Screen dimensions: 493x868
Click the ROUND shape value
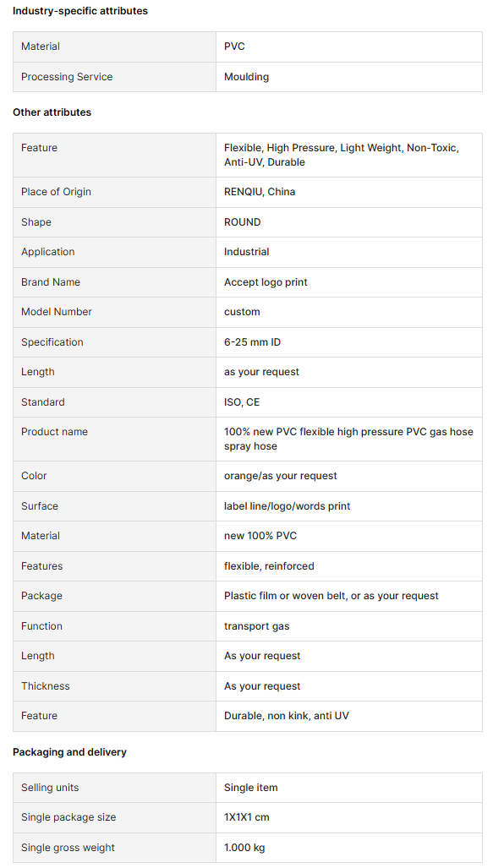tap(242, 222)
